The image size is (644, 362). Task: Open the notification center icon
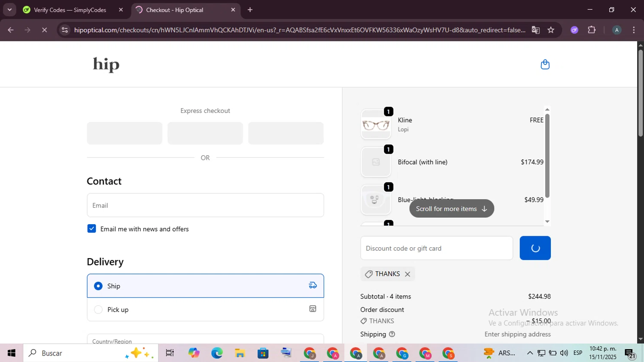630,353
